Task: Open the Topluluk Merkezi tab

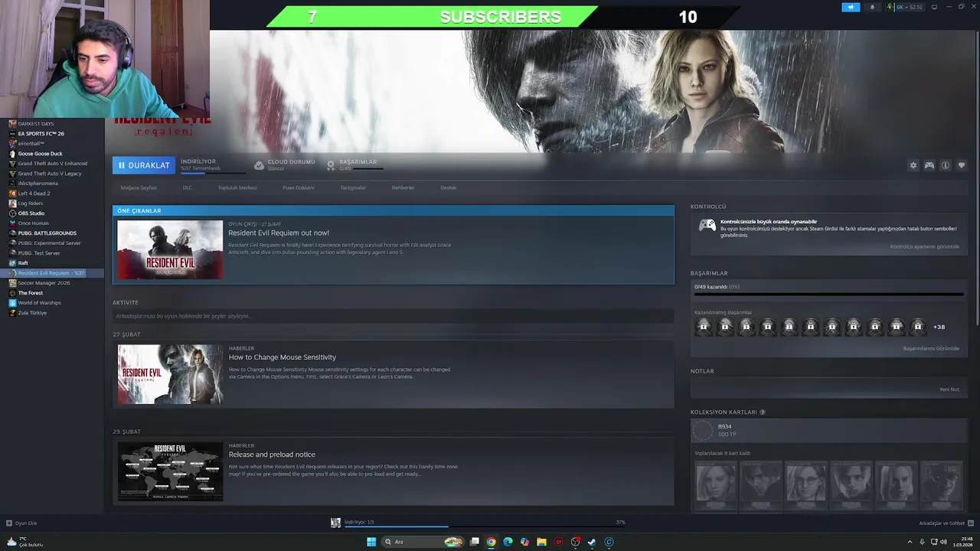Action: 237,187
